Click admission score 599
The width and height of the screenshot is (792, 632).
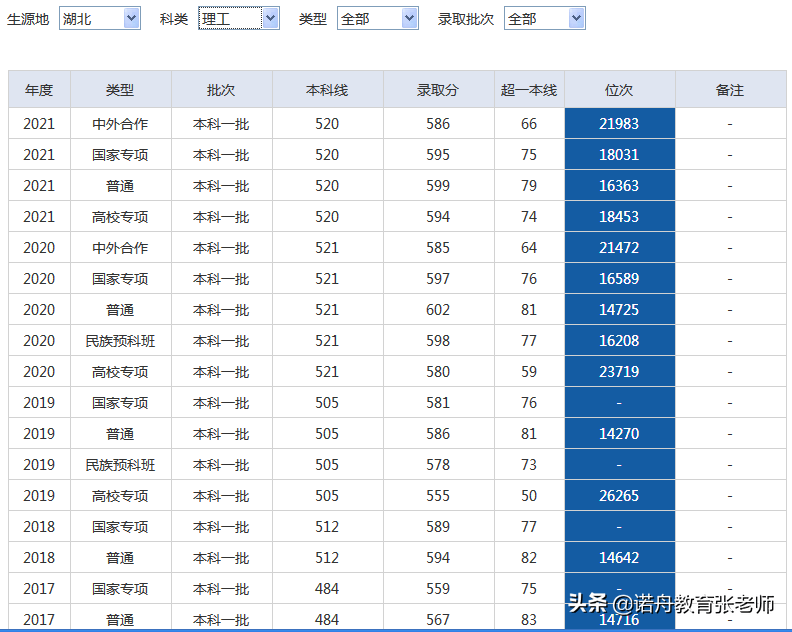[x=438, y=185]
